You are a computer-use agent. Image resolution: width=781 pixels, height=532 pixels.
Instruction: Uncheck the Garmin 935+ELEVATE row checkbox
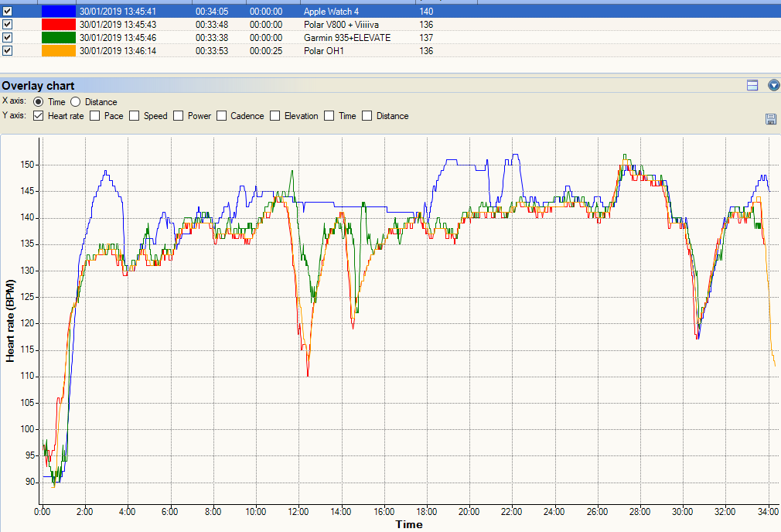point(8,38)
